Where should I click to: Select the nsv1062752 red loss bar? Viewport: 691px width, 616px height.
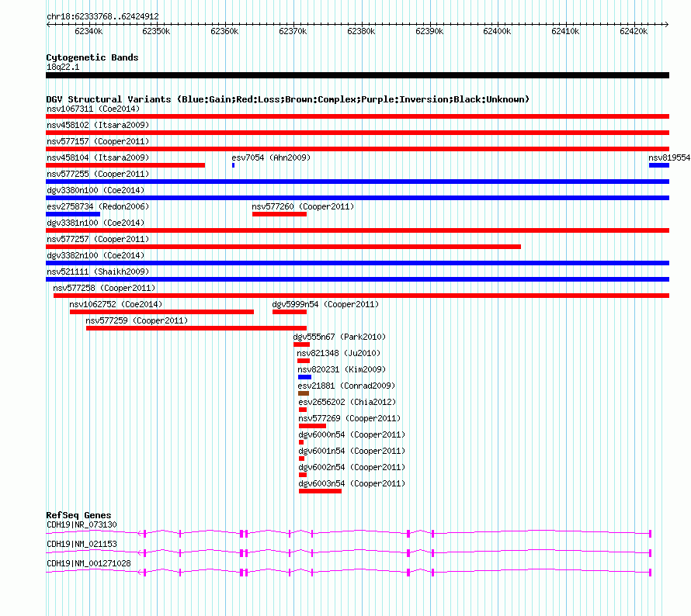(x=161, y=312)
